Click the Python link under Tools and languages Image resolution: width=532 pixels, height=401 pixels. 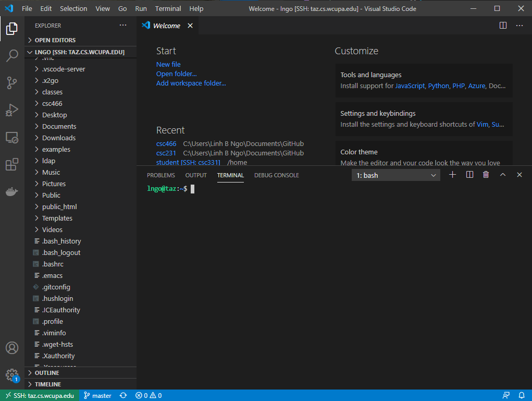(438, 86)
